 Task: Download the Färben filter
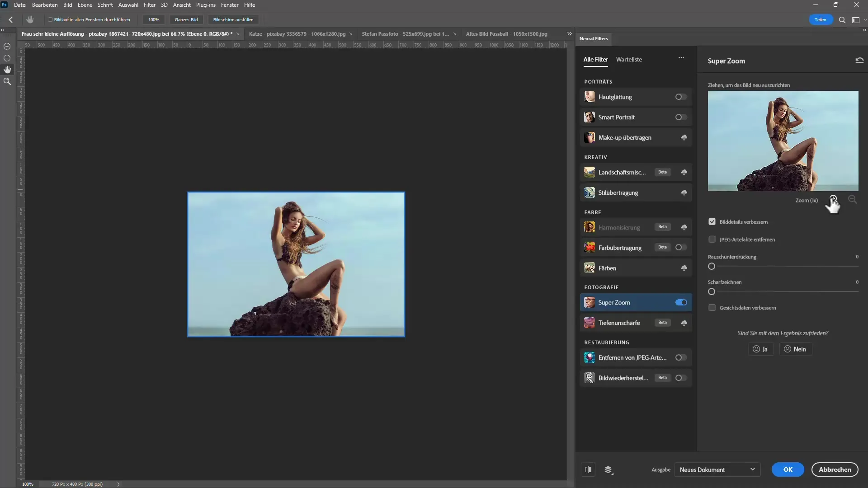coord(684,268)
